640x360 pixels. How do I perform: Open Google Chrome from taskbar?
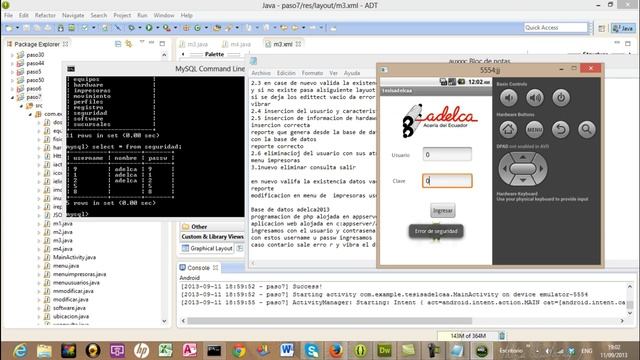pyautogui.click(x=239, y=351)
